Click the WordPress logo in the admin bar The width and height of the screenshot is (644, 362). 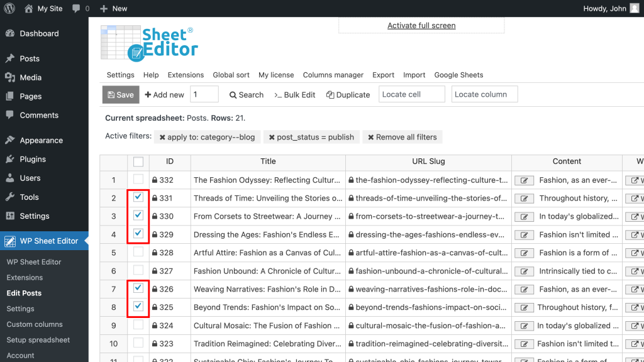click(x=9, y=8)
